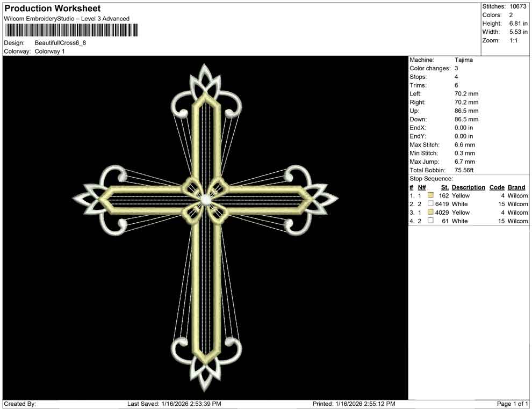This screenshot has width=532, height=409.
Task: Click the Brand column header
Action: (x=516, y=187)
